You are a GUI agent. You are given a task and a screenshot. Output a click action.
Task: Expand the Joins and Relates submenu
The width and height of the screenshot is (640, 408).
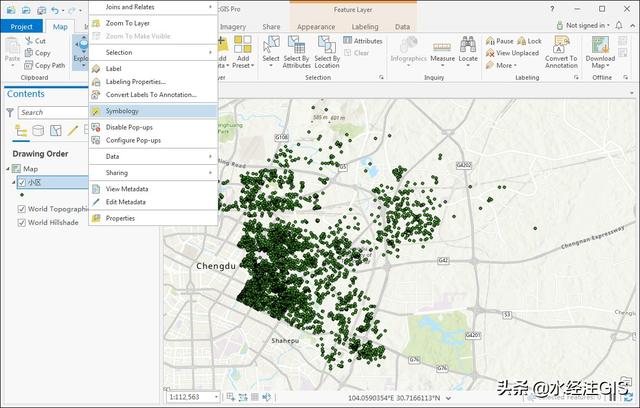(x=153, y=7)
